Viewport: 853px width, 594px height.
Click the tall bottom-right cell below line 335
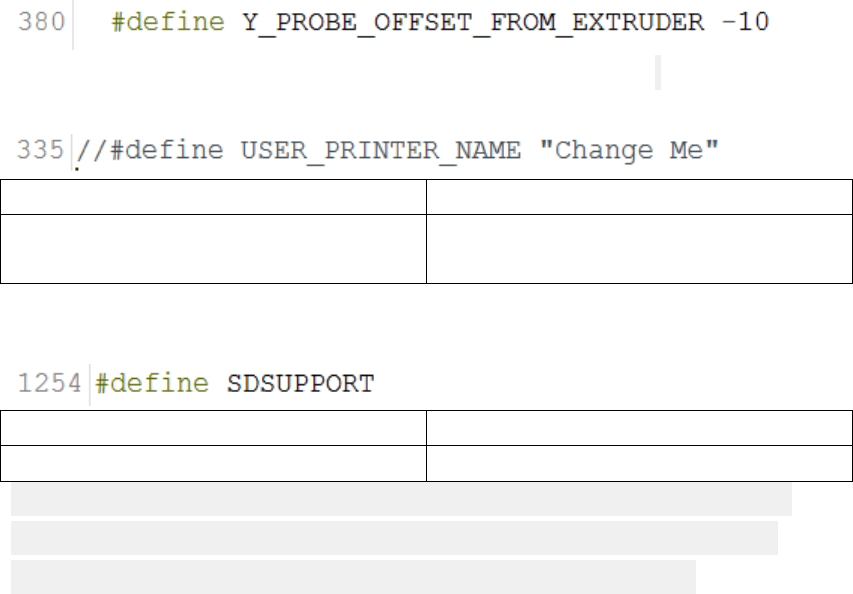point(639,249)
